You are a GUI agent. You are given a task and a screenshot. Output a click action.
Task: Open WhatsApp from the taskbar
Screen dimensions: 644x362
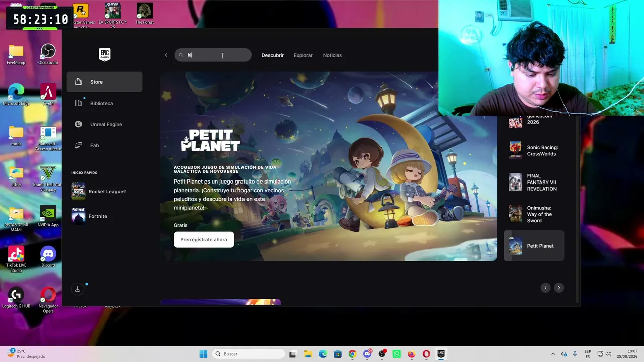396,354
